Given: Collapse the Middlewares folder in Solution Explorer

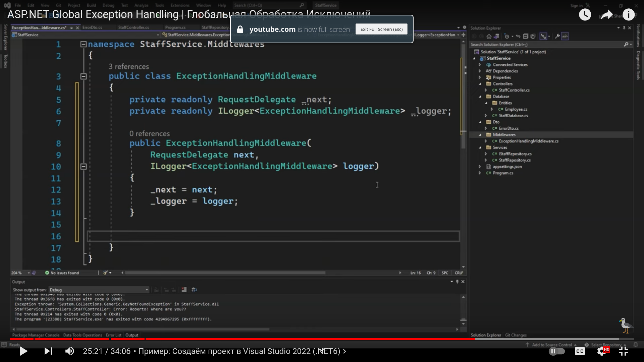Looking at the screenshot, I should pos(480,135).
